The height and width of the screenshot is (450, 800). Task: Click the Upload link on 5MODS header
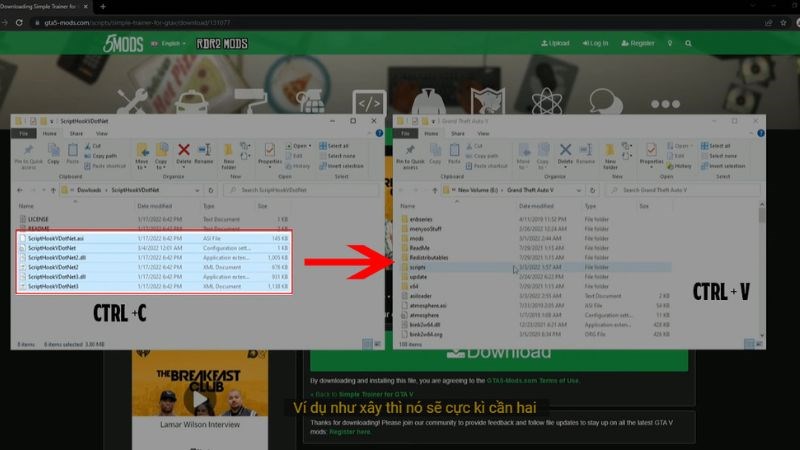(555, 43)
